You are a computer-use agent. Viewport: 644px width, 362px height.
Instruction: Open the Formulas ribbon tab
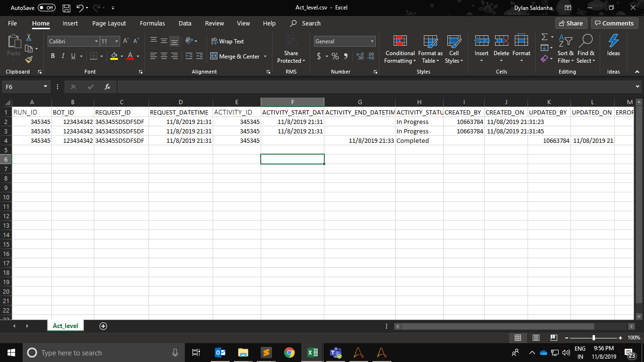[152, 24]
